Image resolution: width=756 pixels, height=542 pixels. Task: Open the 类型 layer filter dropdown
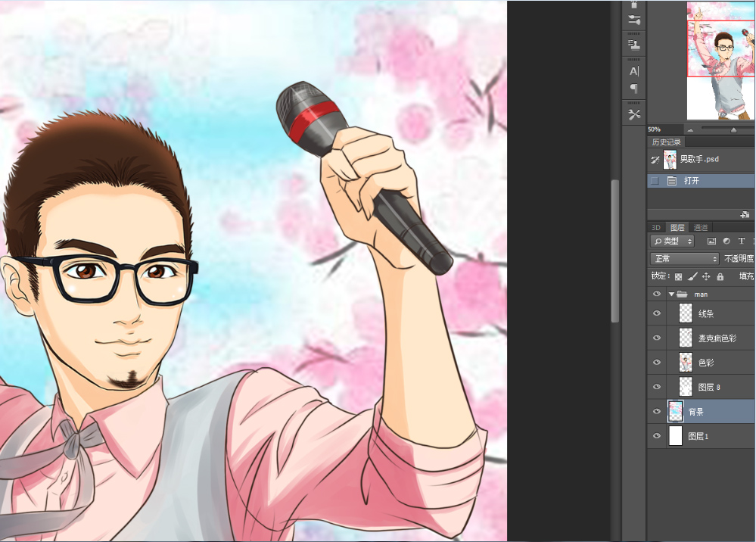[673, 241]
